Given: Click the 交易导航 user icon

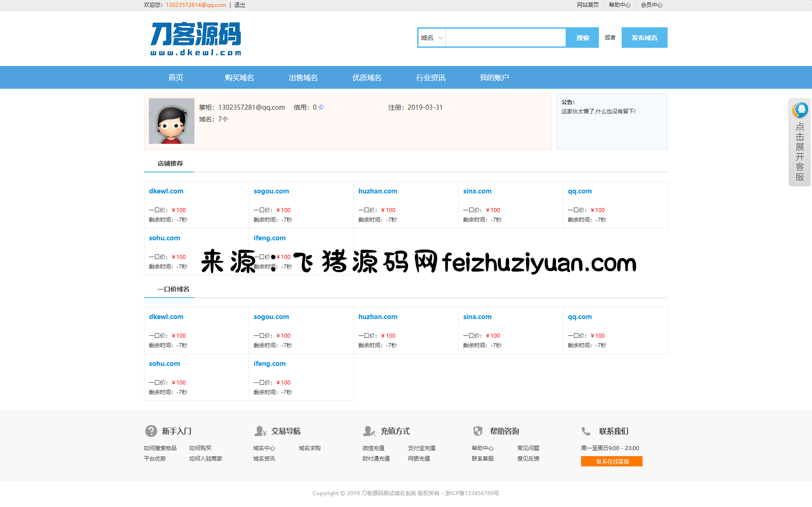Looking at the screenshot, I should pos(260,431).
